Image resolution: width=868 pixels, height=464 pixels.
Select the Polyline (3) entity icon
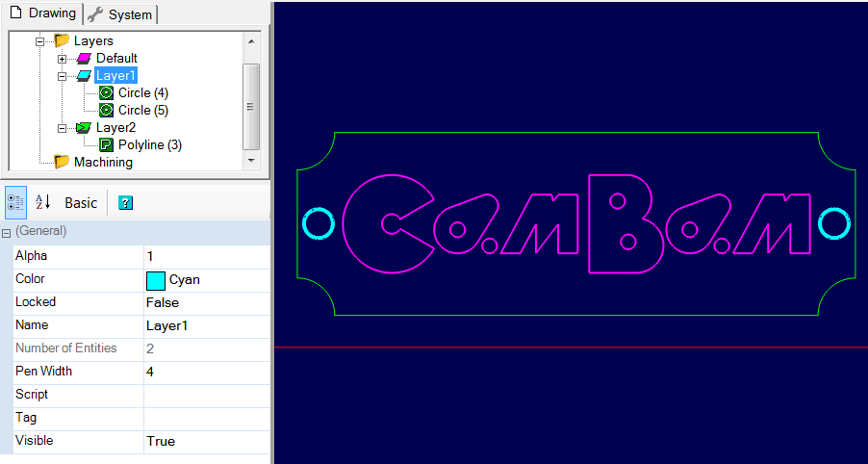click(106, 145)
